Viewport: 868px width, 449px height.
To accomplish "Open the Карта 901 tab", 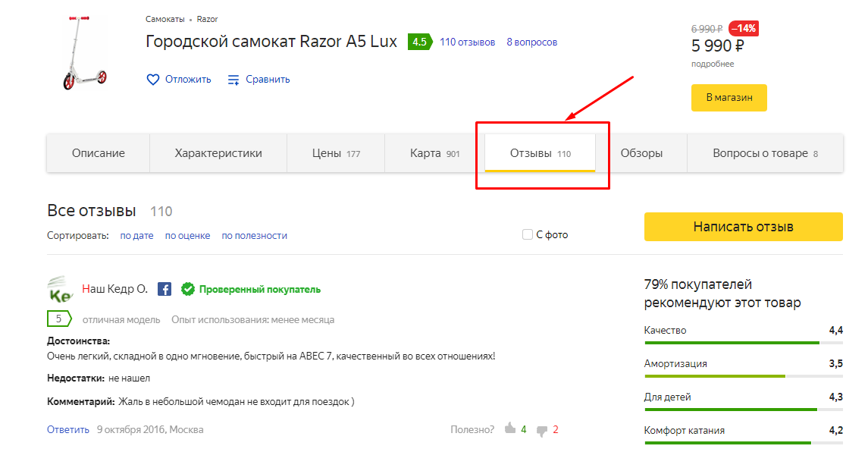I will [x=434, y=153].
